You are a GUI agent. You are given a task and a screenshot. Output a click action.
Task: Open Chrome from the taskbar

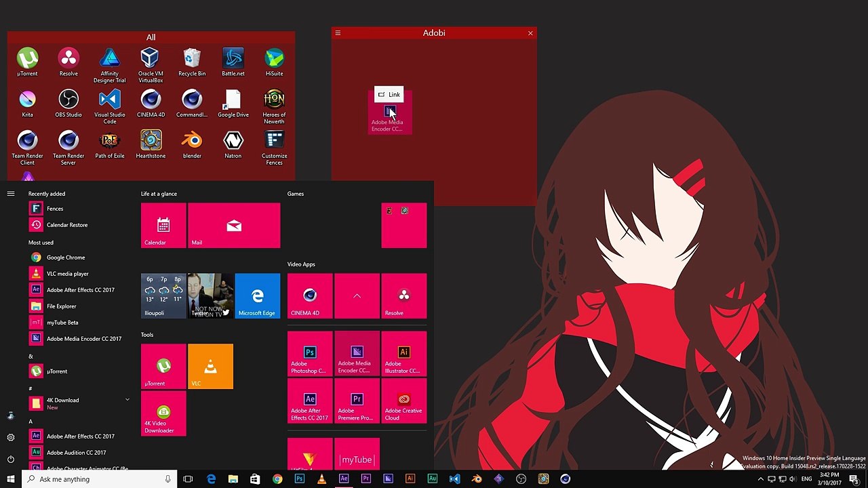[x=277, y=479]
